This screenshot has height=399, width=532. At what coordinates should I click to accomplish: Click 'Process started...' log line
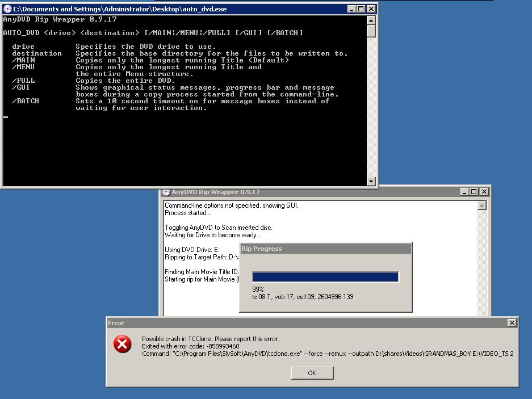click(187, 213)
